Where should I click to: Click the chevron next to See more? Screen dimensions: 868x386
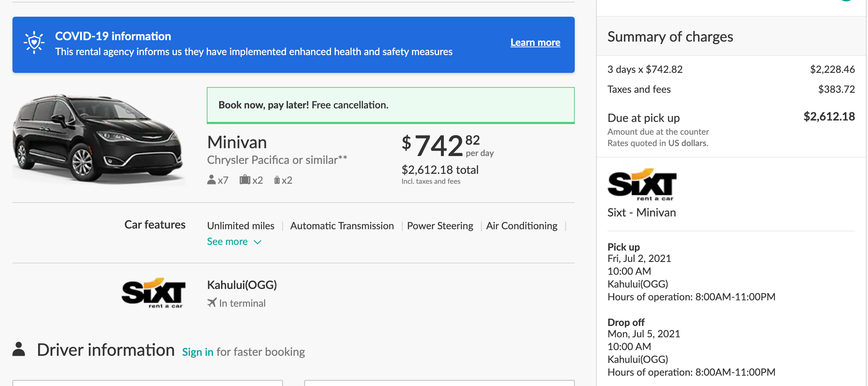click(x=258, y=242)
